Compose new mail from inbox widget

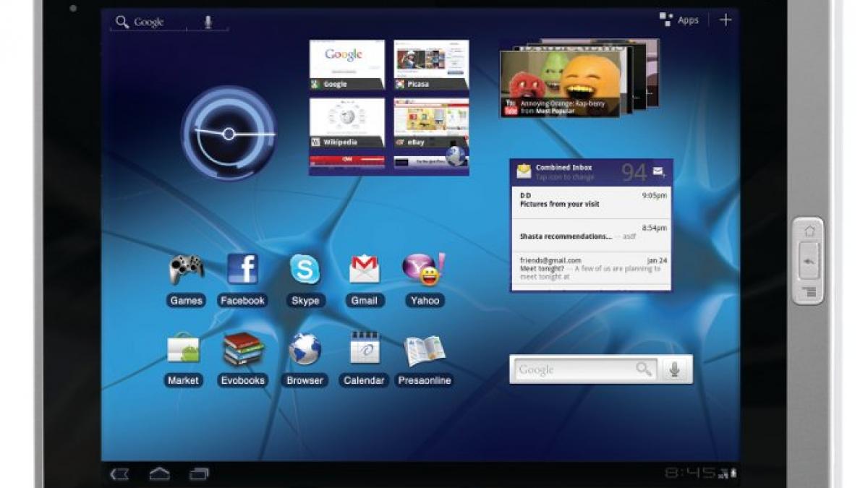pos(659,172)
